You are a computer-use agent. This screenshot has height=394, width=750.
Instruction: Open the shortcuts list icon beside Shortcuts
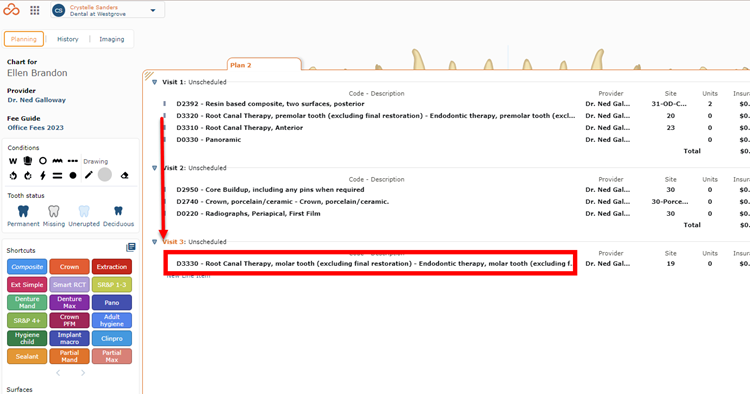(x=131, y=247)
